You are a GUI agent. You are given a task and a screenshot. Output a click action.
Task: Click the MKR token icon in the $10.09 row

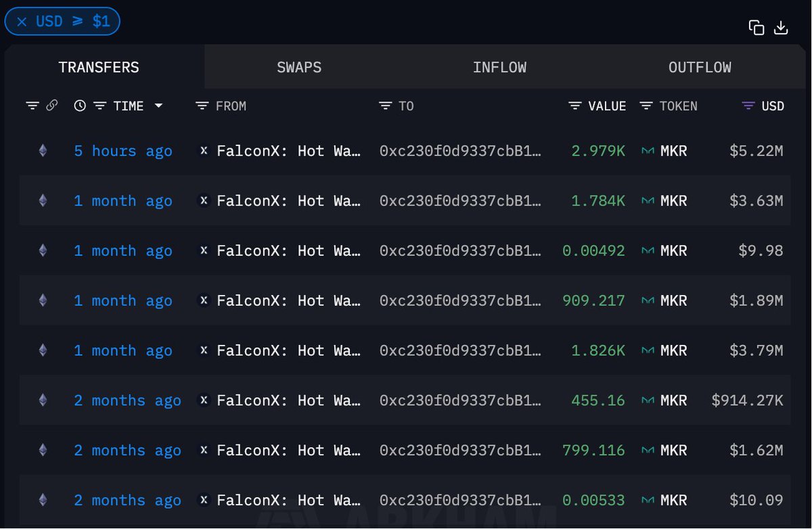648,501
